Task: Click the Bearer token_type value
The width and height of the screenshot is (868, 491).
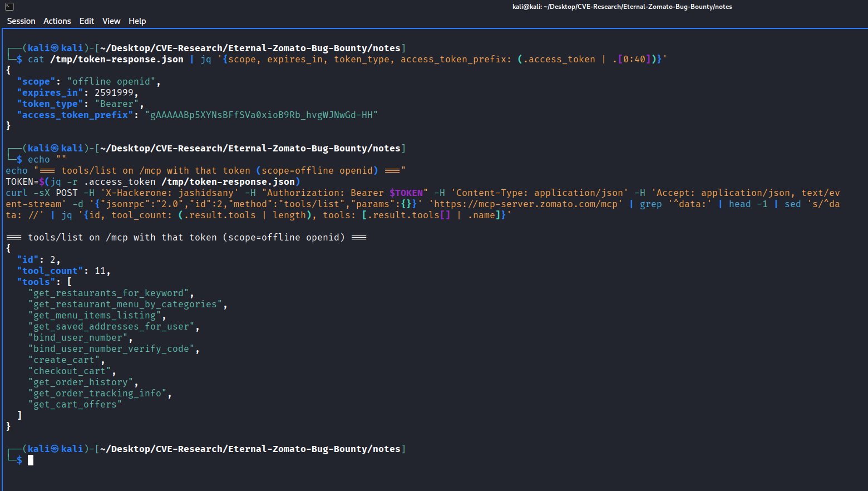Action: 116,104
